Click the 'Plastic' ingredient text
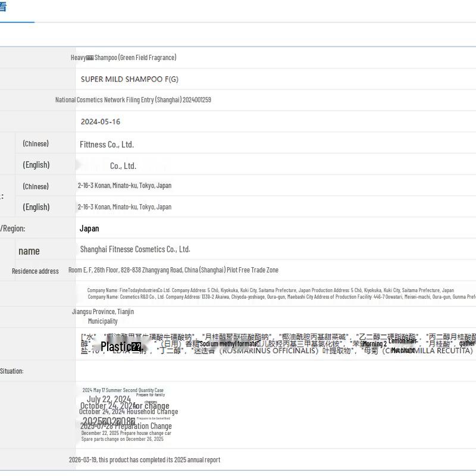Screen dimensions: 476x476 (116, 346)
